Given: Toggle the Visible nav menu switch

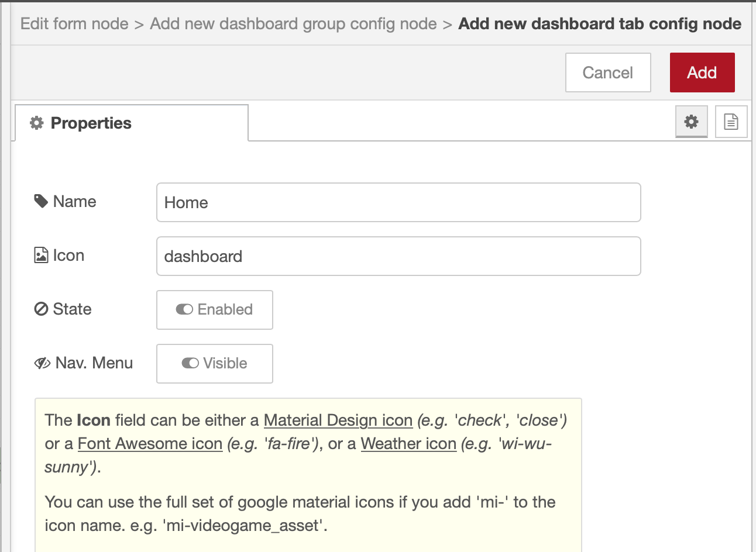Looking at the screenshot, I should click(215, 364).
